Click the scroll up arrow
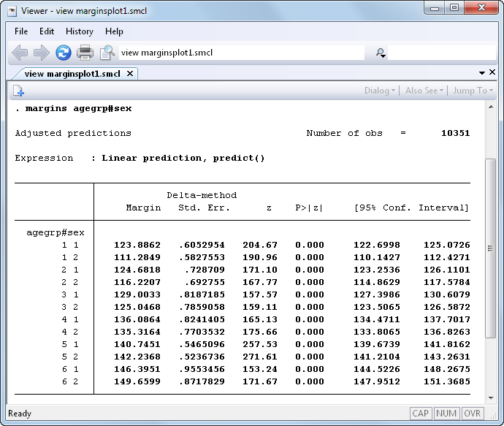 (x=491, y=107)
